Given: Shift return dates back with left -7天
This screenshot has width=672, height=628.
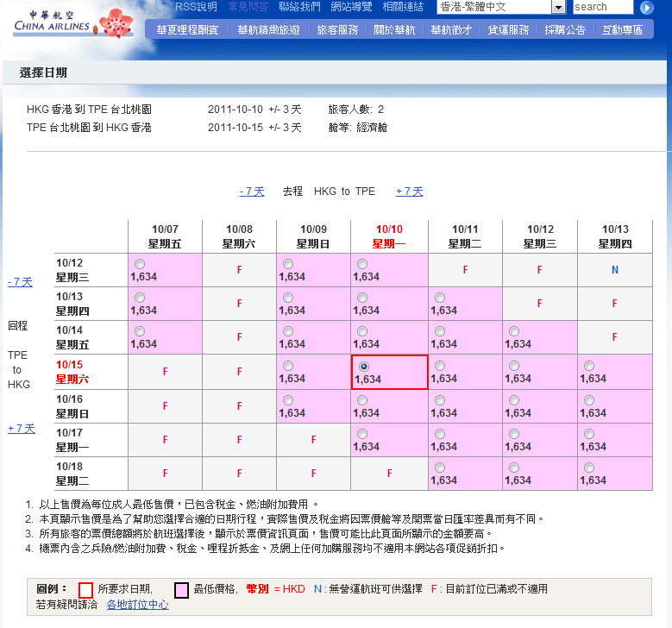Looking at the screenshot, I should point(20,282).
